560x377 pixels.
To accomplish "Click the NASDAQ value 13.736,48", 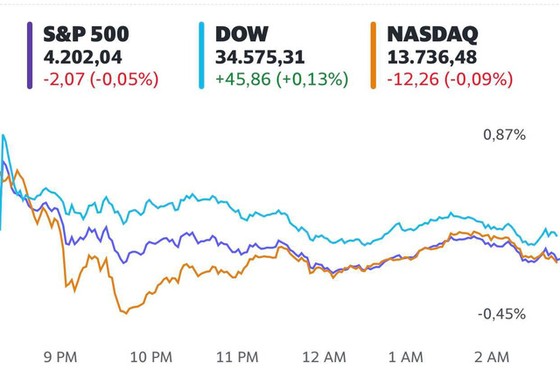I will [x=432, y=57].
